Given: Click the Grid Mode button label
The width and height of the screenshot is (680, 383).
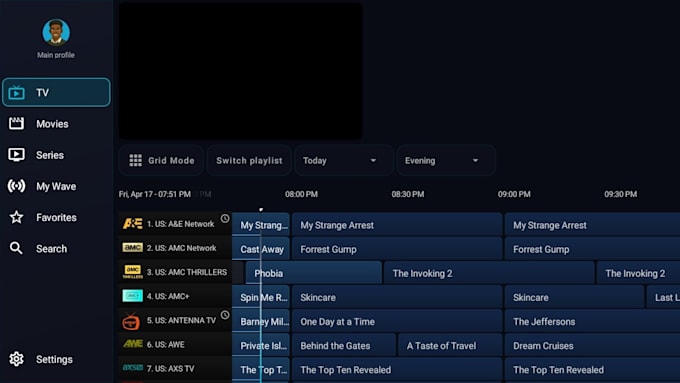Looking at the screenshot, I should pyautogui.click(x=171, y=160).
